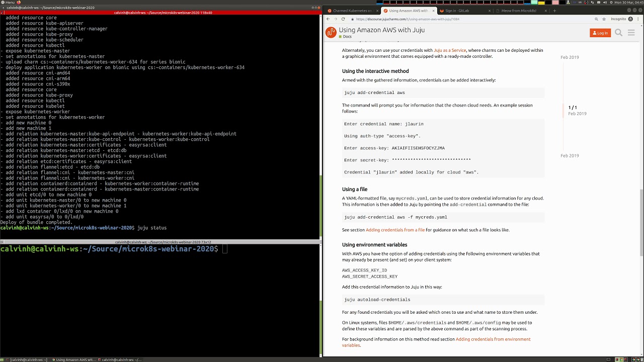
Task: Close the active Using Amazon AWS tab
Action: click(433, 11)
